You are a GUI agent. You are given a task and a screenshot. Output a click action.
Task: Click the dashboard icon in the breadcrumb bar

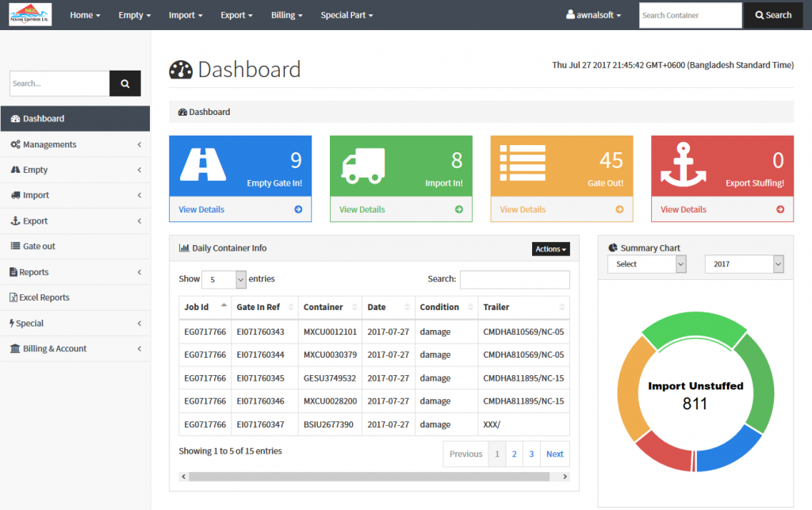click(x=182, y=112)
